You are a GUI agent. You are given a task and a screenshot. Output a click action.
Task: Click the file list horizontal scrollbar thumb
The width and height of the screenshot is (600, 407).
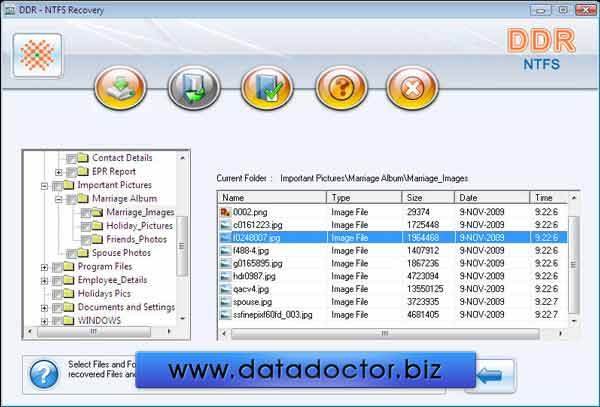click(x=385, y=334)
